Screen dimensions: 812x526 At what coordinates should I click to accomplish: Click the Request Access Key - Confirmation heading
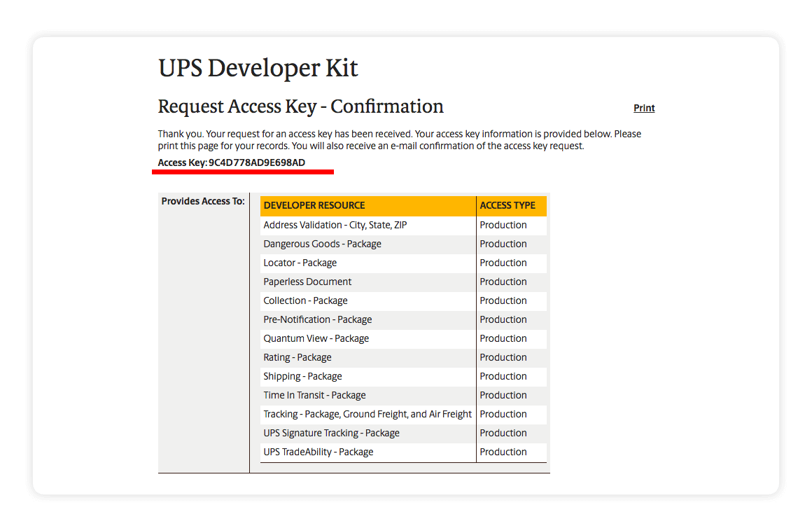point(300,106)
